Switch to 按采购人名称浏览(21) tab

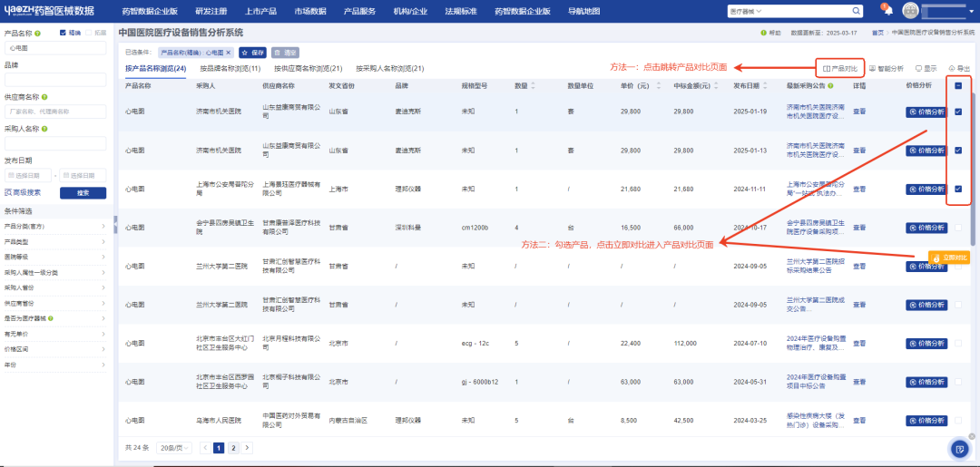click(390, 68)
